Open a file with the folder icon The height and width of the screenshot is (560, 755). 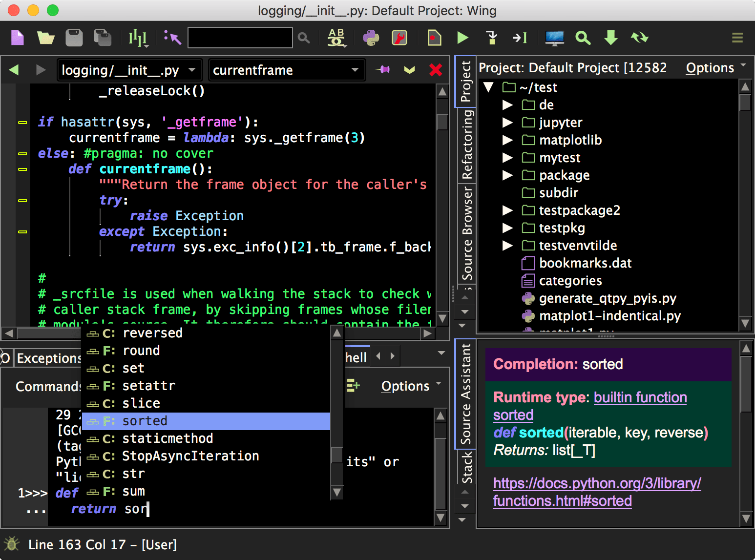45,38
